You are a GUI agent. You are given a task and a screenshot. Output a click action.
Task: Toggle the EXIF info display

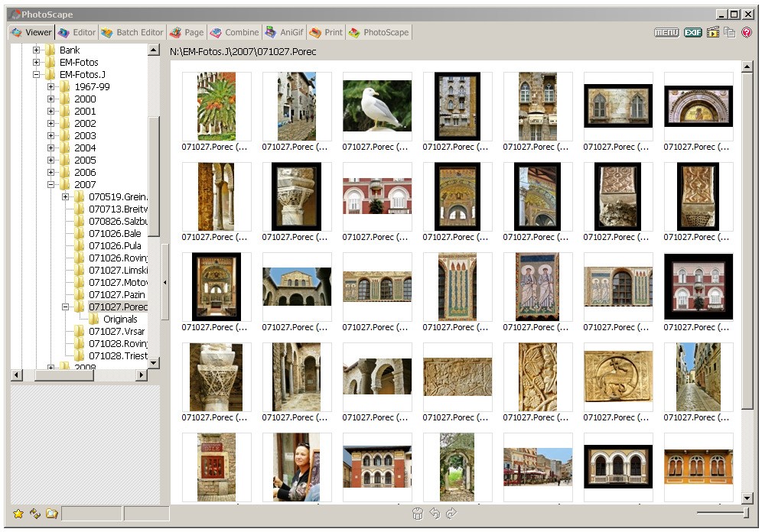pyautogui.click(x=692, y=32)
